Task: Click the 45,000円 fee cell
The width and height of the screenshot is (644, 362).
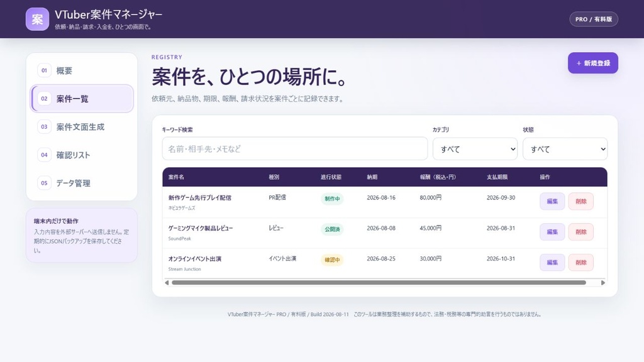Action: tap(430, 228)
